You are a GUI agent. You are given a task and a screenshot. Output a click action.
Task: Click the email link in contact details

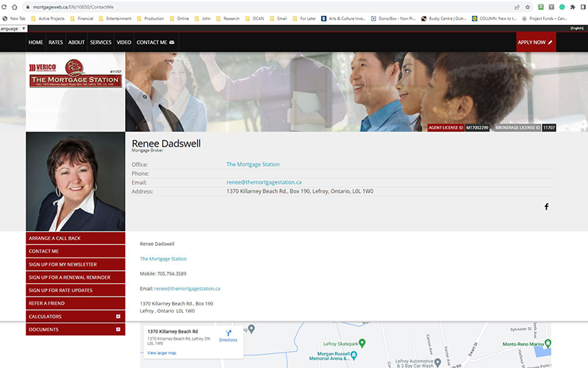[x=187, y=289]
